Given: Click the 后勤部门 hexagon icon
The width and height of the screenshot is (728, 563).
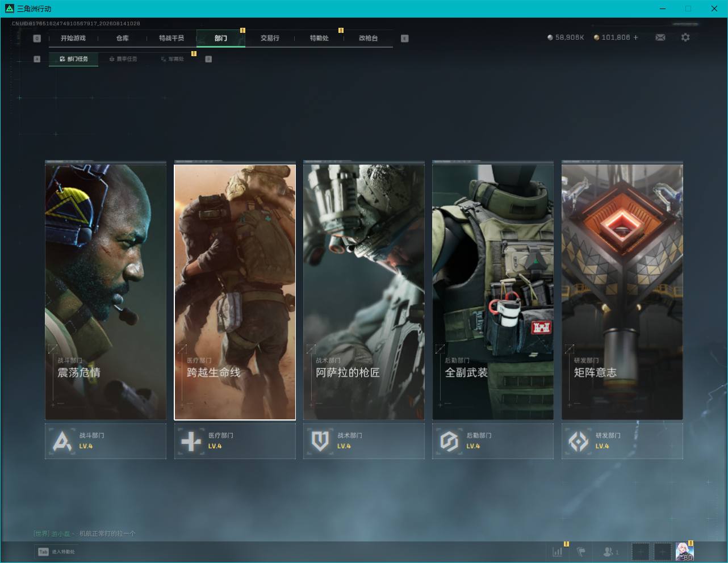Looking at the screenshot, I should pos(449,441).
